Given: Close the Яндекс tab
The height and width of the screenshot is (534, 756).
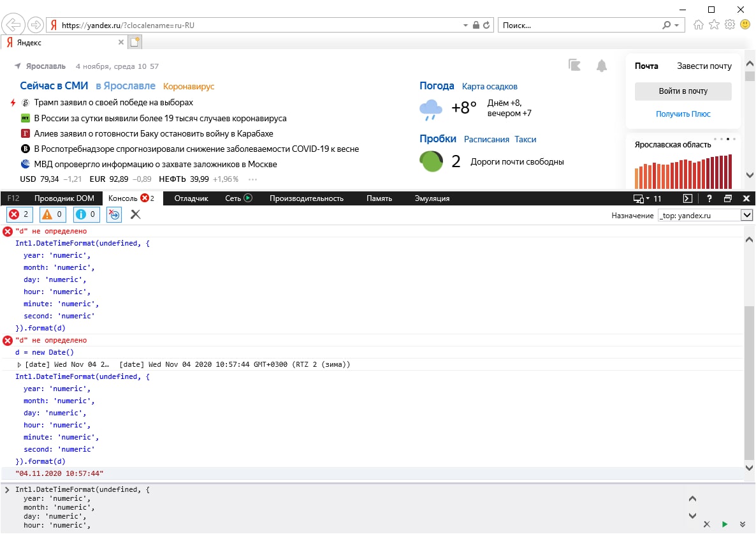Looking at the screenshot, I should [x=121, y=43].
